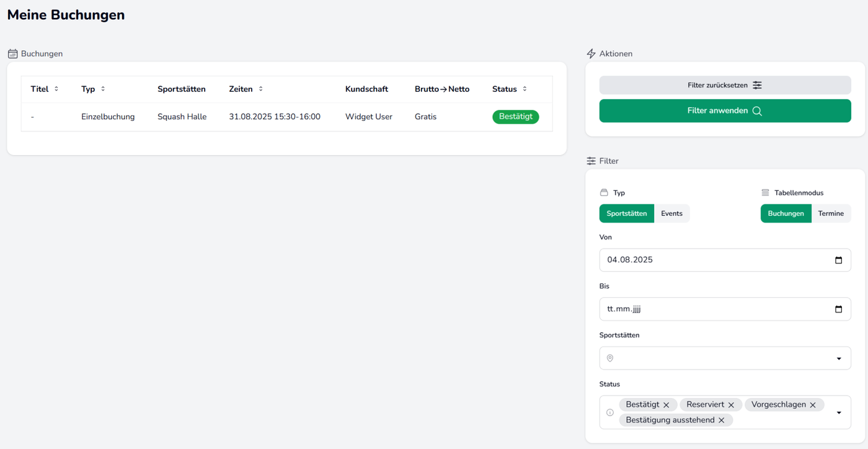Image resolution: width=868 pixels, height=449 pixels.
Task: Click the Squash Halle cell
Action: [182, 117]
